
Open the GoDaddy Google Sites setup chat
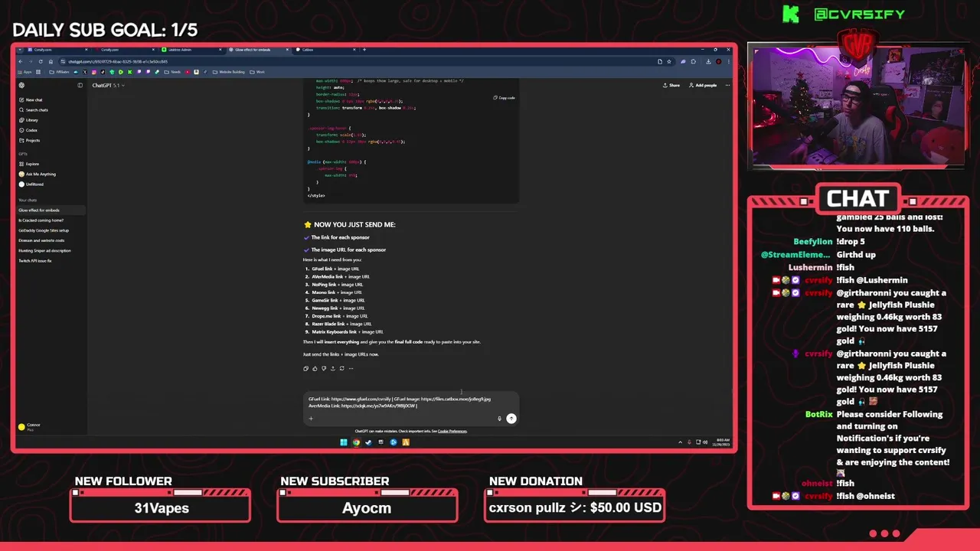44,230
